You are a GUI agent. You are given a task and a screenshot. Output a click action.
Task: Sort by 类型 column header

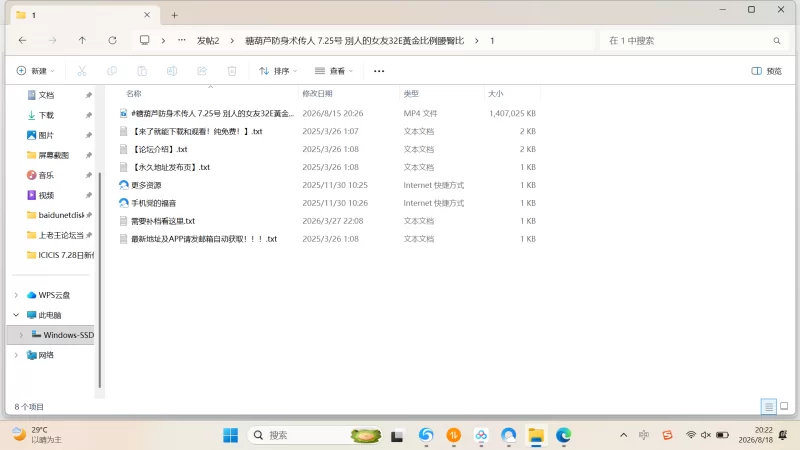pos(411,94)
